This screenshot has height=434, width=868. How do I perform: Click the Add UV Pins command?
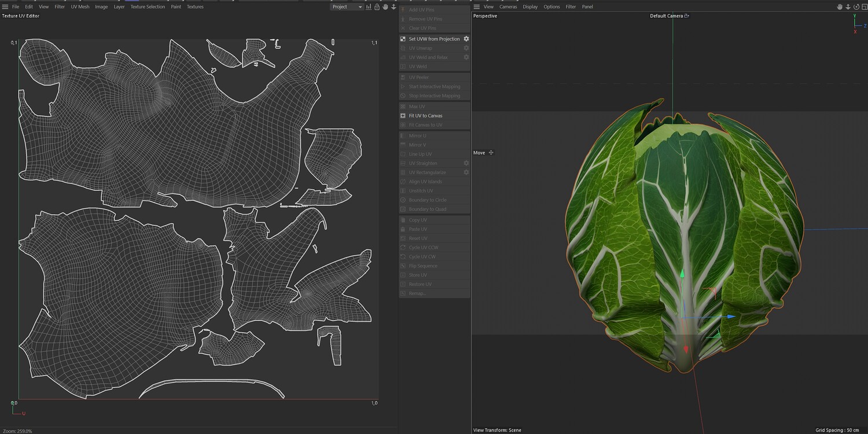click(434, 10)
